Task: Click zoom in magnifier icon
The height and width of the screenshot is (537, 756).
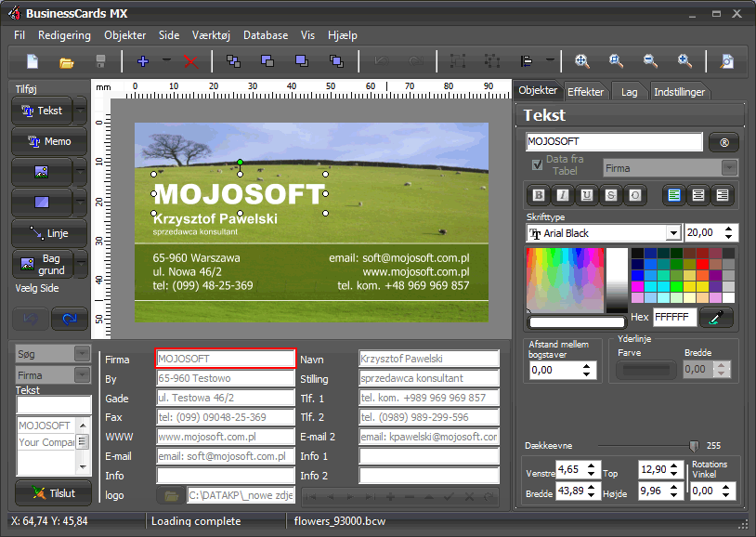Action: coord(684,61)
